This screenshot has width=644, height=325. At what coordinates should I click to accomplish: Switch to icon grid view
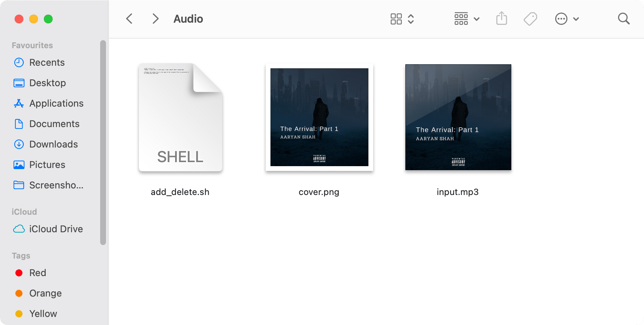[x=396, y=19]
